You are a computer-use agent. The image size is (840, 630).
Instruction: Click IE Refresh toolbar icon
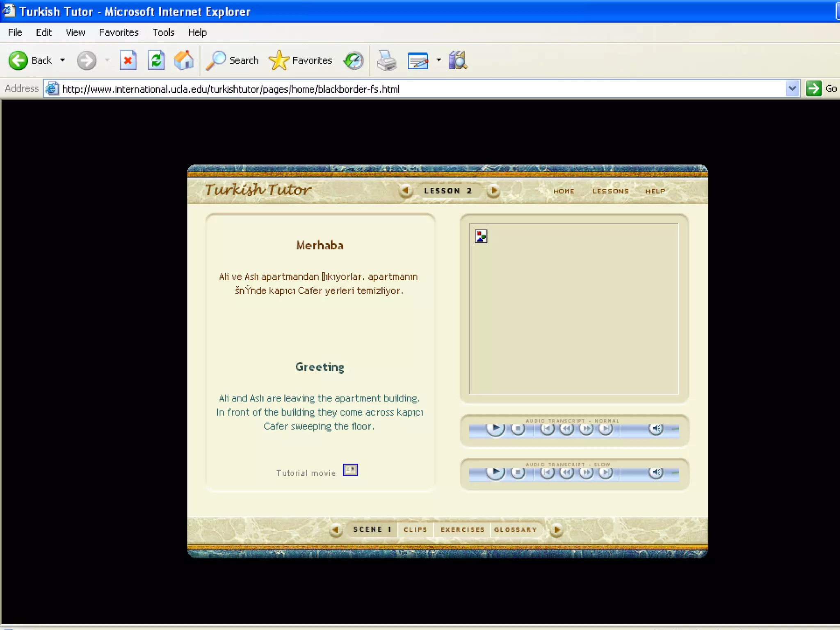pyautogui.click(x=156, y=61)
